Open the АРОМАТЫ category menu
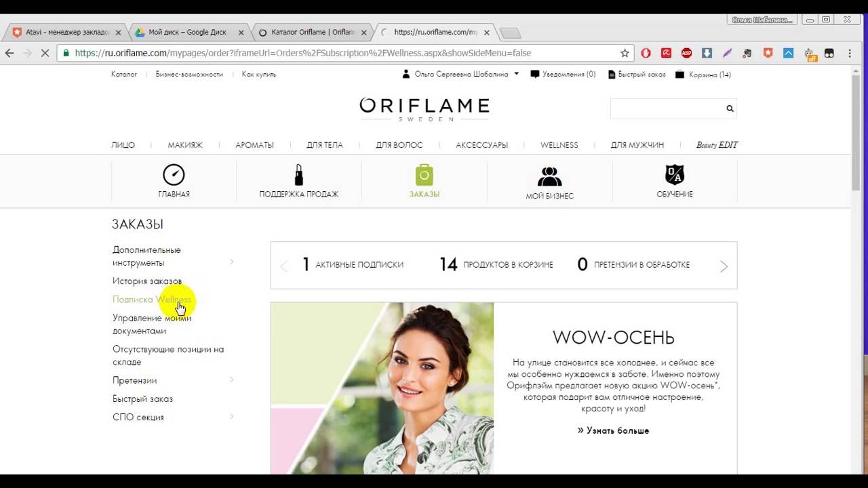The width and height of the screenshot is (868, 488). (254, 145)
